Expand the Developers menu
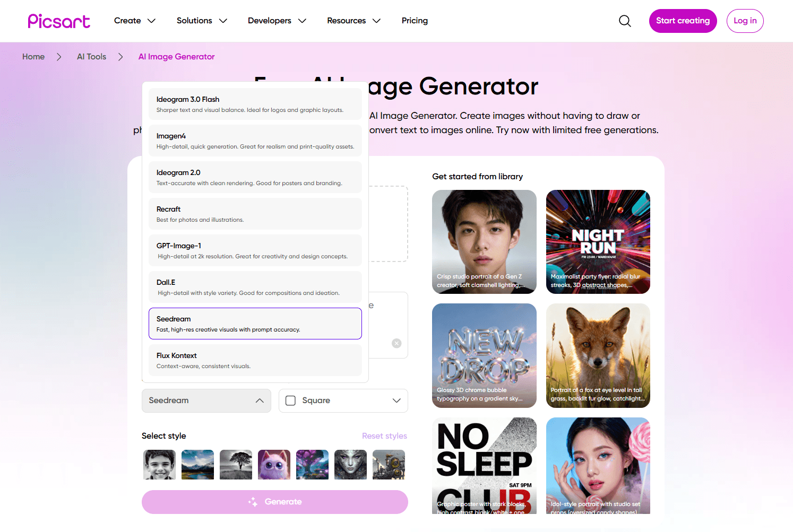The image size is (793, 532). 277,21
